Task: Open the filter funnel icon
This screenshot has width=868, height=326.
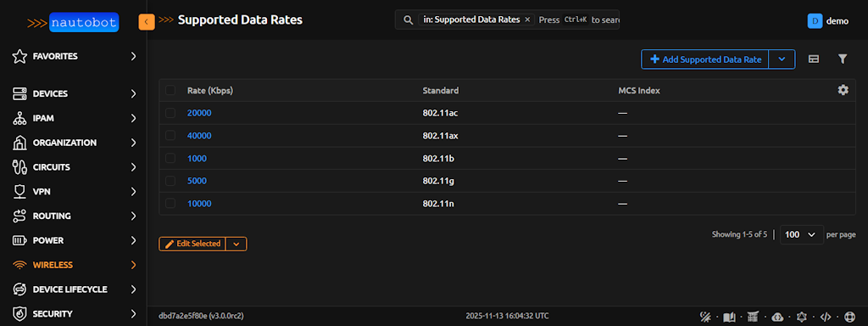Action: coord(843,59)
